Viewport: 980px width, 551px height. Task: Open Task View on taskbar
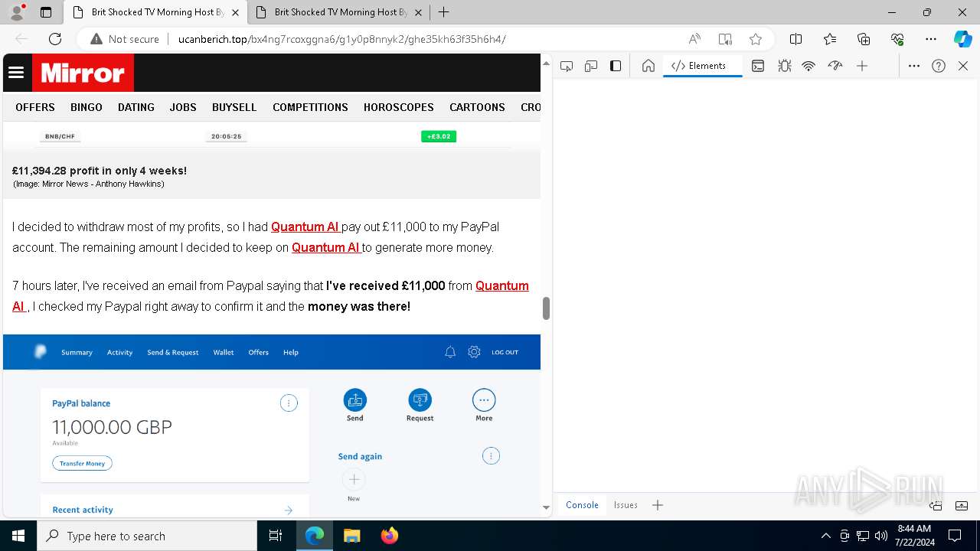(276, 536)
